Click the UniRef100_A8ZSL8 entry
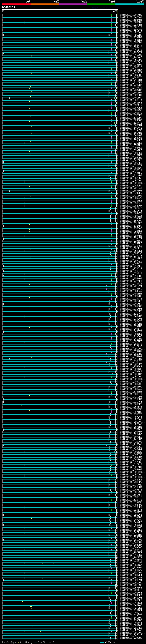The image size is (146, 644). point(131,334)
